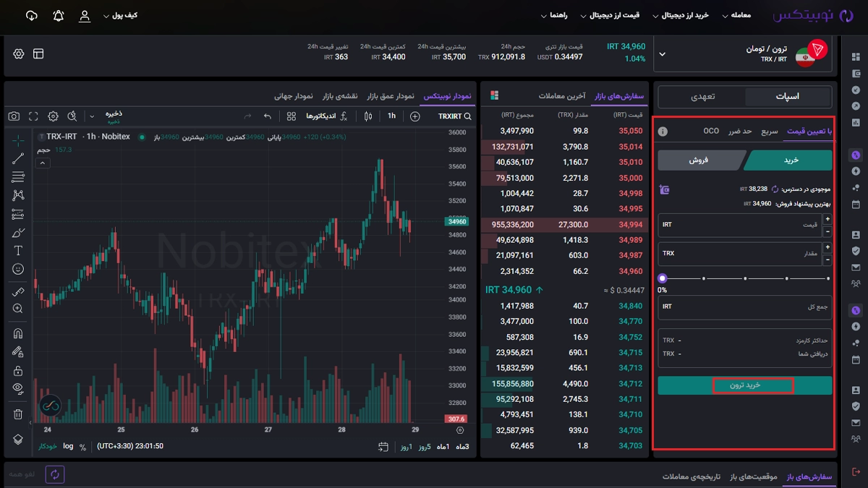Expand the قیمت ارز دیجیتال menu
Image resolution: width=868 pixels, height=488 pixels.
point(610,15)
